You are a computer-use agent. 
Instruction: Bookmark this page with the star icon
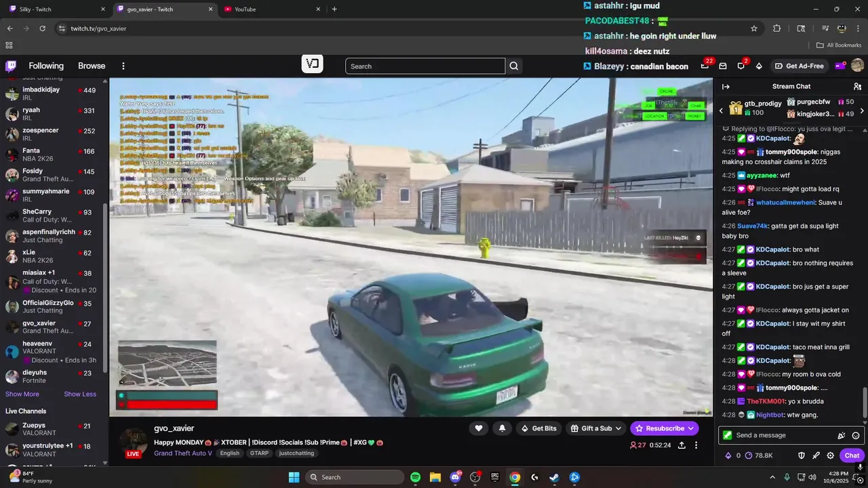(754, 28)
